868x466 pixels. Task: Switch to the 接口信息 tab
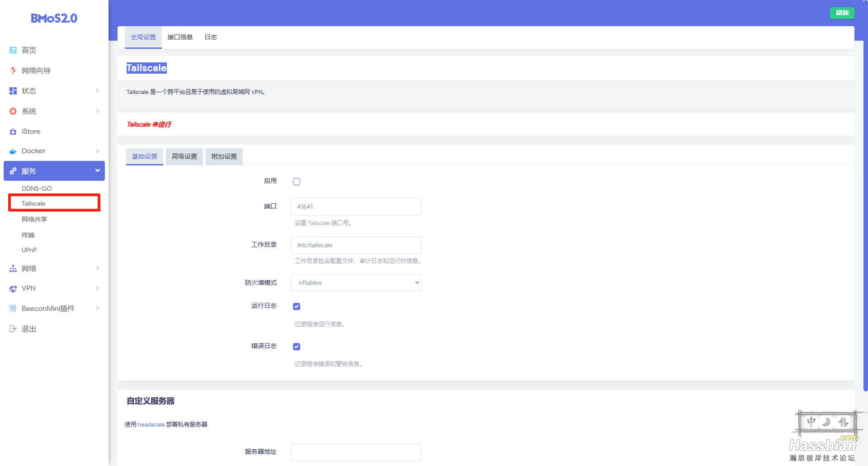click(180, 37)
